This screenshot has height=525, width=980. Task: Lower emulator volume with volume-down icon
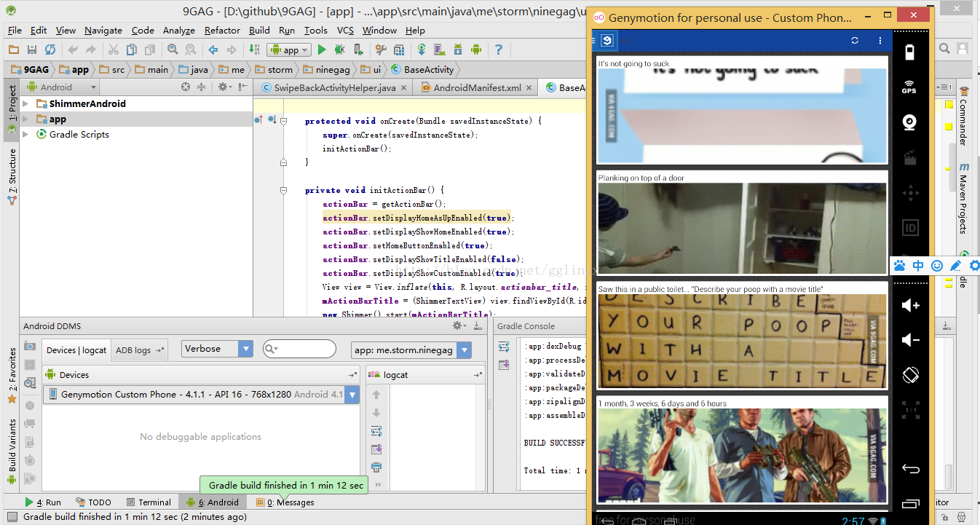coord(910,340)
